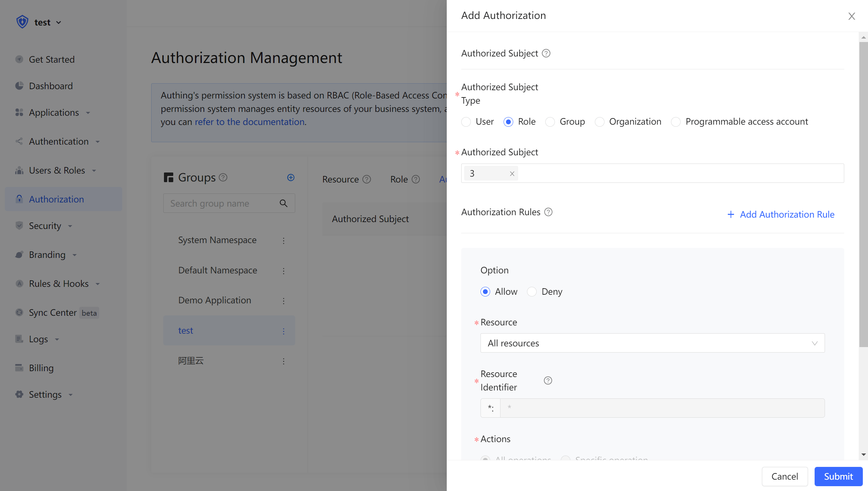Click the search icon in group search box
The width and height of the screenshot is (868, 491).
click(x=283, y=203)
